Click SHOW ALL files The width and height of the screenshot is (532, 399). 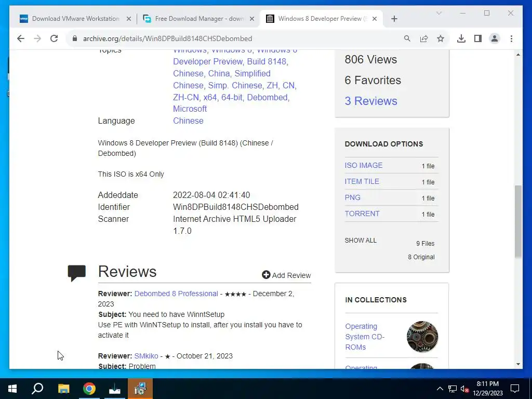(361, 240)
